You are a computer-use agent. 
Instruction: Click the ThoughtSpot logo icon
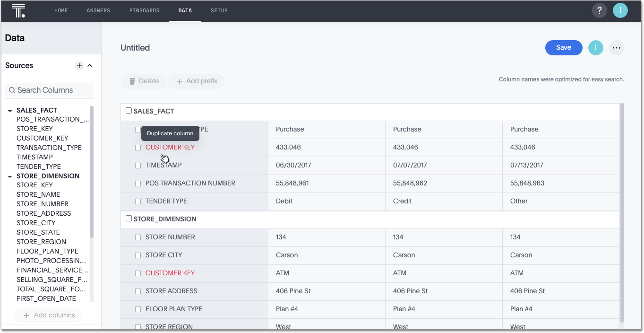[18, 10]
